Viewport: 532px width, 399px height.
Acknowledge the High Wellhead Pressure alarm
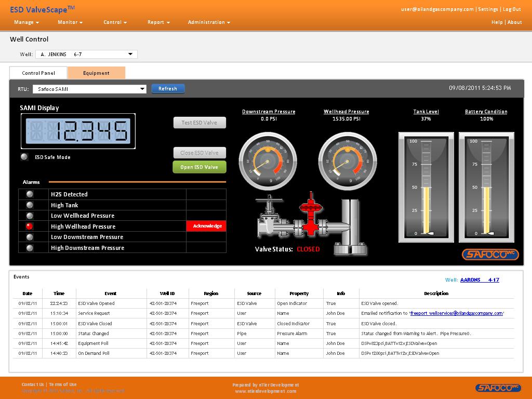point(207,226)
